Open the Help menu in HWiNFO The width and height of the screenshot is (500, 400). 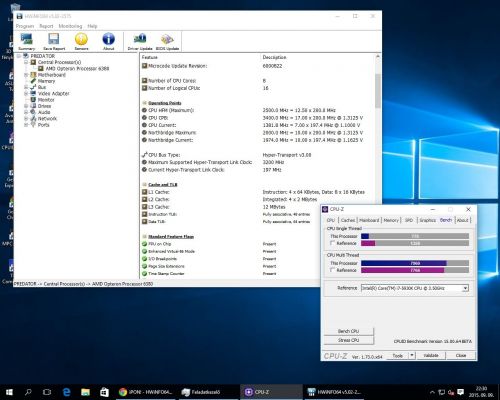point(92,26)
